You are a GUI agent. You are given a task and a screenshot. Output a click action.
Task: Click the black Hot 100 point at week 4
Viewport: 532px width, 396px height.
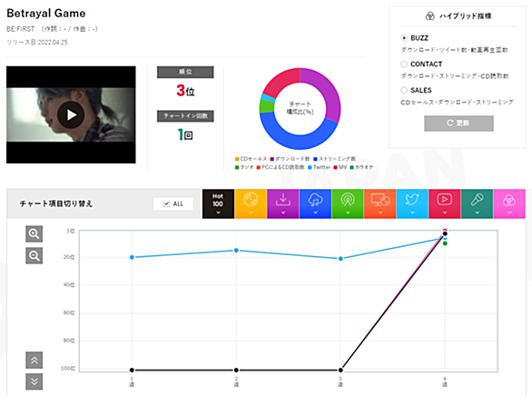(445, 233)
